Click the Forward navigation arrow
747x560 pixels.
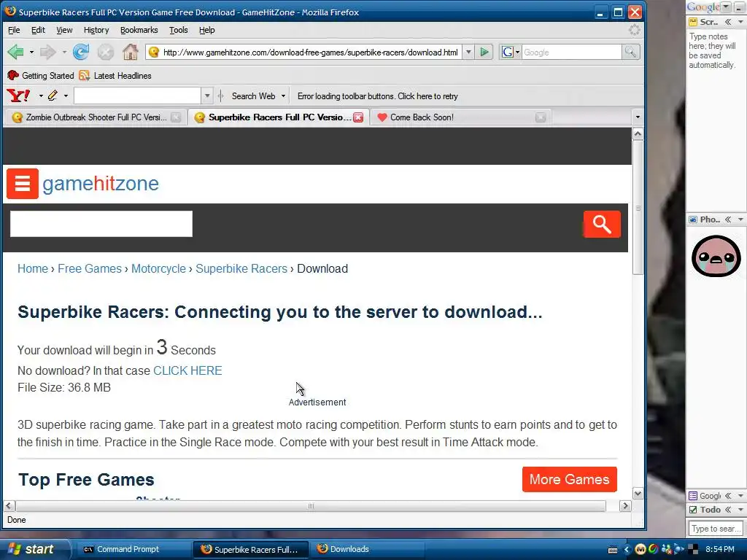point(47,52)
